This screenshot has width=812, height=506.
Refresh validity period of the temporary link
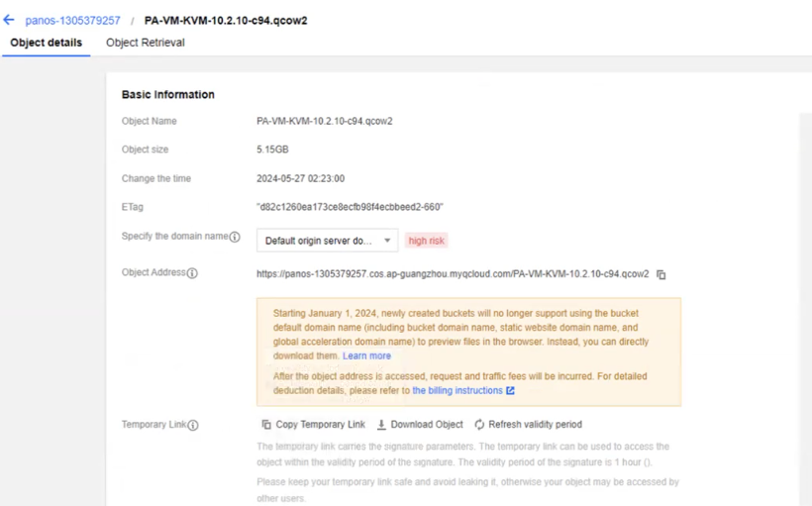pos(528,425)
